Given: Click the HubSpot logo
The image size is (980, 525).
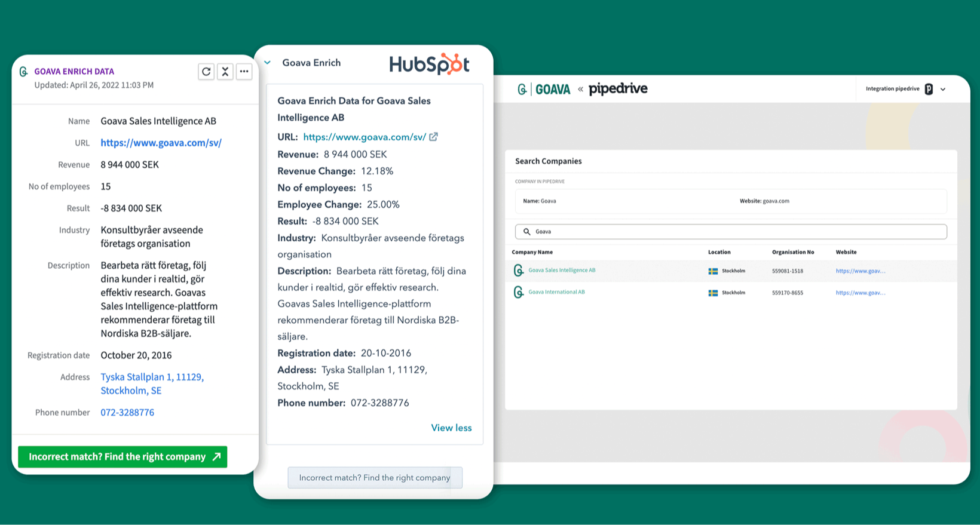Looking at the screenshot, I should coord(429,64).
